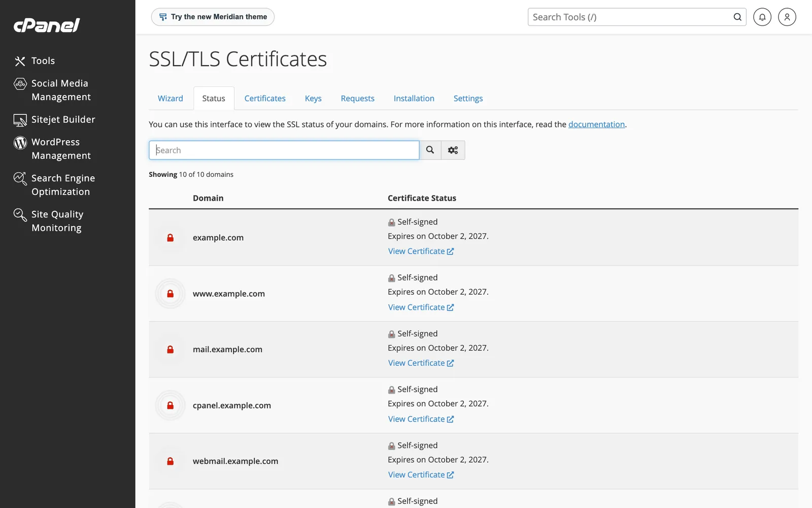Switch to the Wizard tab
Viewport: 812px width, 508px height.
[x=171, y=99]
